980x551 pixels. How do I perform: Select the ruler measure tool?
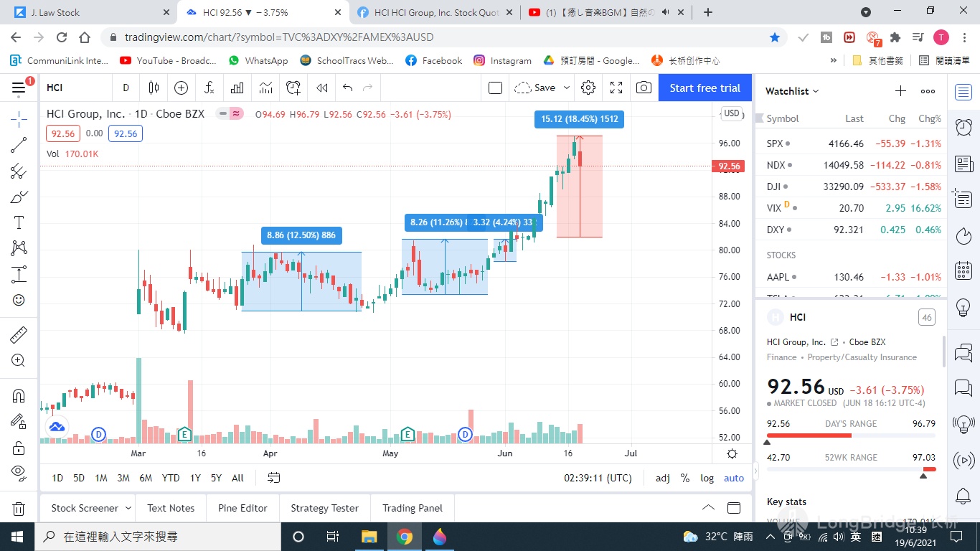pos(19,334)
